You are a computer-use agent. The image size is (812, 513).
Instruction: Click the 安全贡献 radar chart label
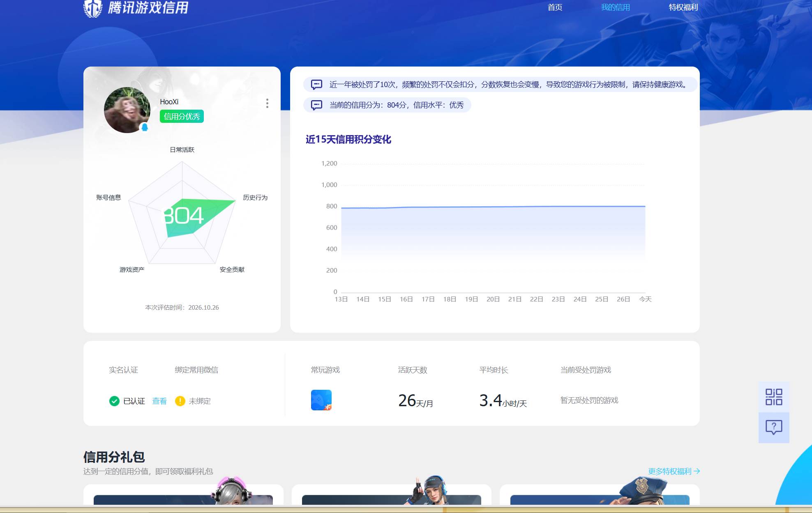click(x=232, y=270)
